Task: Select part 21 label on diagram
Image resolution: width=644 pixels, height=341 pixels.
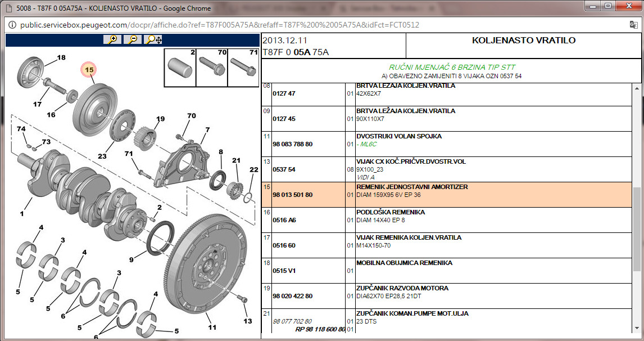Action: 236,160
